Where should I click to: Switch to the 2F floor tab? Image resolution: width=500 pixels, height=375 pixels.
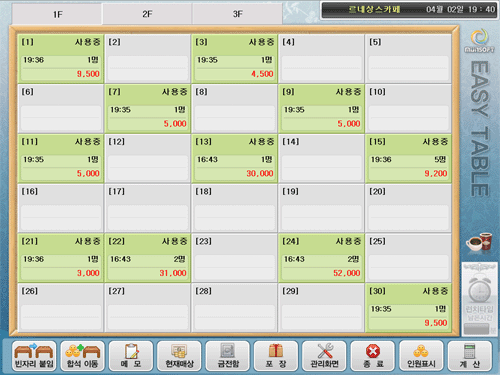(147, 14)
